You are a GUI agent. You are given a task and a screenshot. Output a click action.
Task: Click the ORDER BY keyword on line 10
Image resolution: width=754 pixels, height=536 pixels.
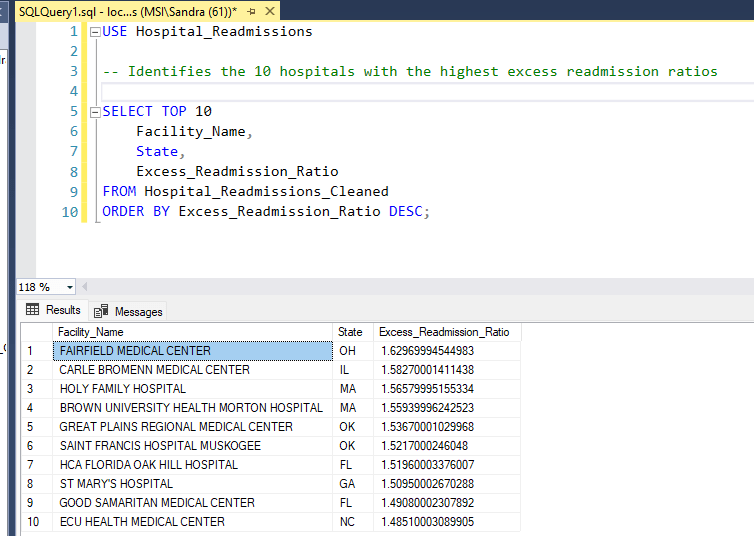point(136,212)
